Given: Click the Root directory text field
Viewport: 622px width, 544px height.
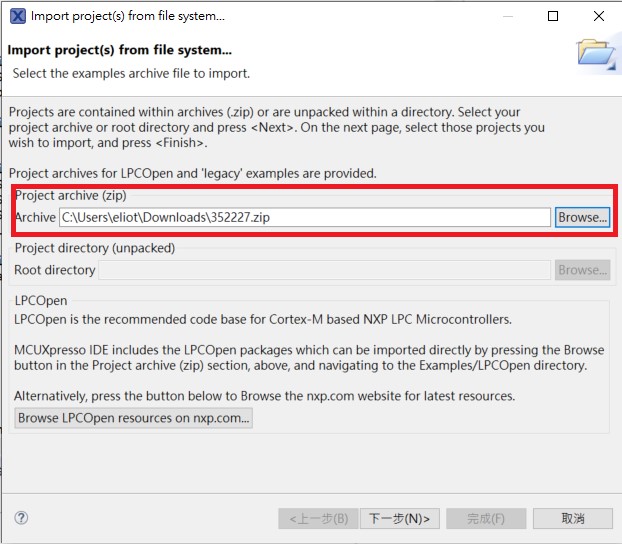Looking at the screenshot, I should point(324,270).
